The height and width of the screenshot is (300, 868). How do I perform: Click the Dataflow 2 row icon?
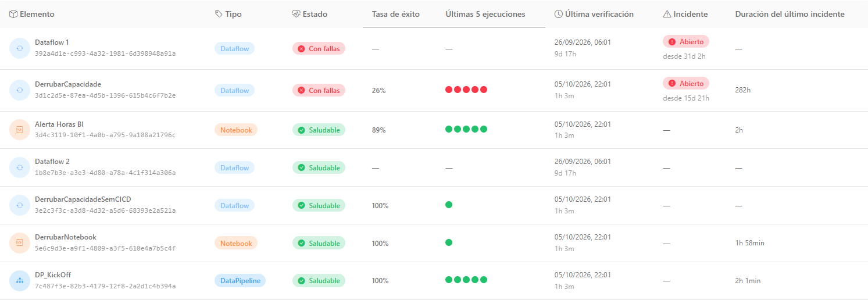coord(20,167)
